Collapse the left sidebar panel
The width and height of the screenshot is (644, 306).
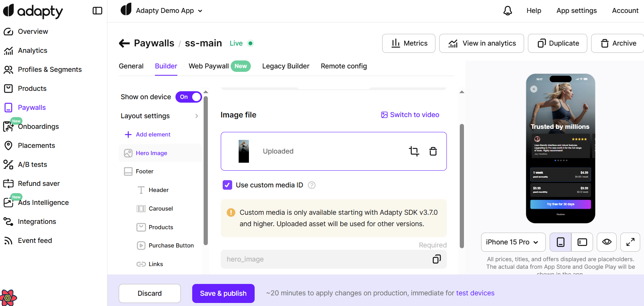tap(97, 11)
